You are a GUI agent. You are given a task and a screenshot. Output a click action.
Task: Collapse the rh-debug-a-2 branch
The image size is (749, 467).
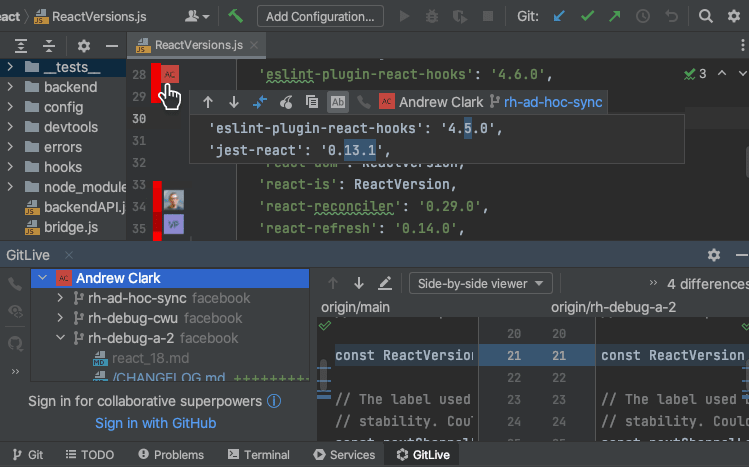60,338
